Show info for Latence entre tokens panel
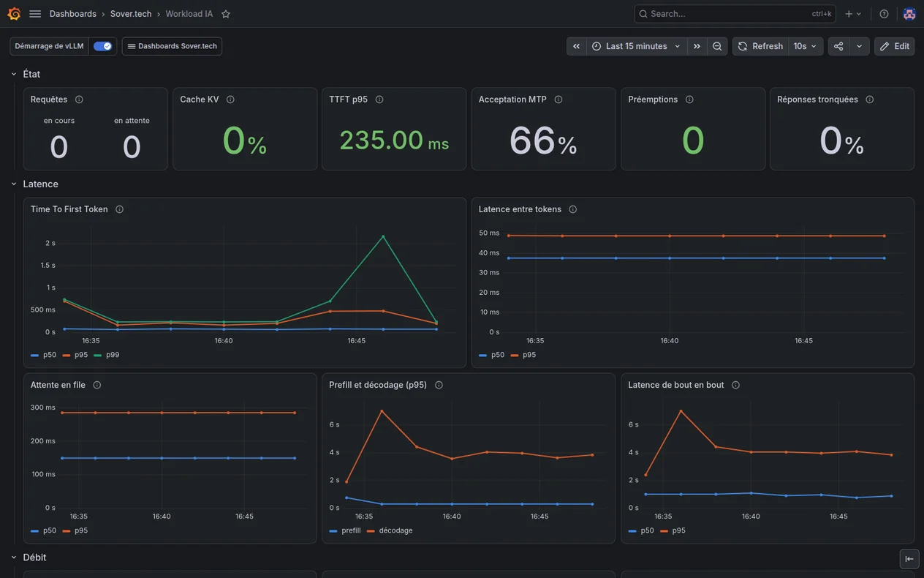 573,209
